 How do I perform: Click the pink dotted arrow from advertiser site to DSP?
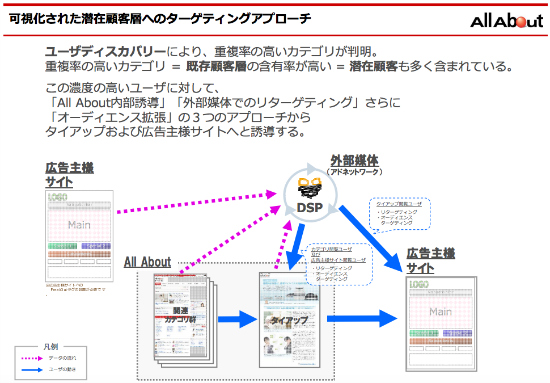tap(196, 202)
